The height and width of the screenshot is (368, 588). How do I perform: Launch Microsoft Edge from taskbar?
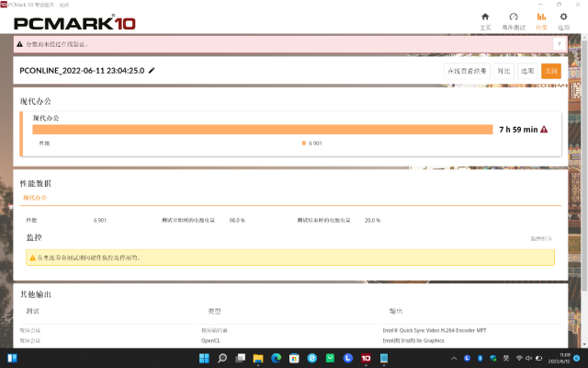pyautogui.click(x=276, y=358)
